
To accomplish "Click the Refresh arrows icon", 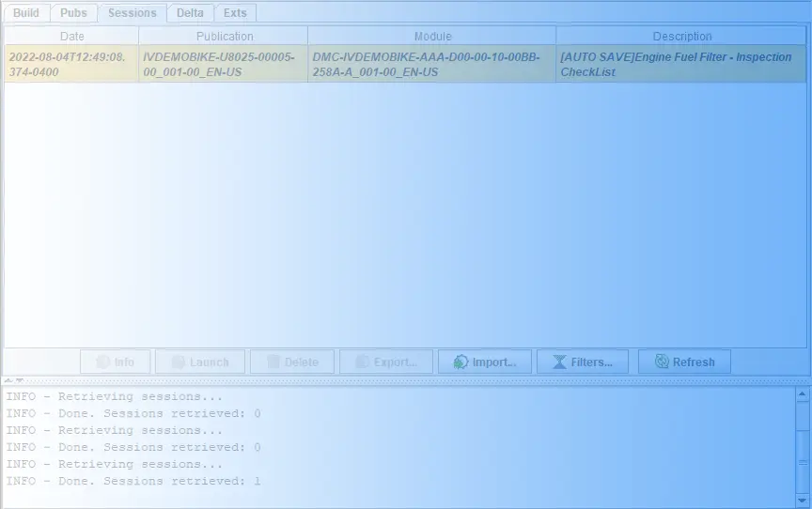I will pos(662,361).
